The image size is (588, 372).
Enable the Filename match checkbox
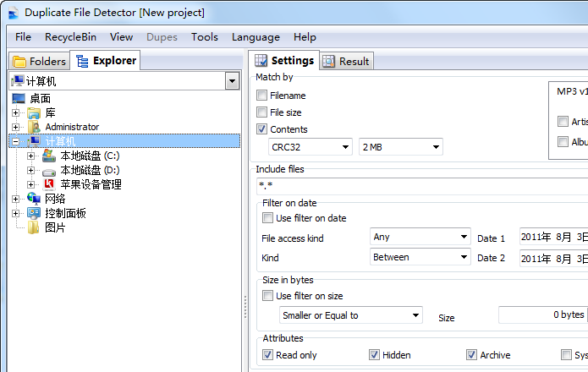pos(261,96)
